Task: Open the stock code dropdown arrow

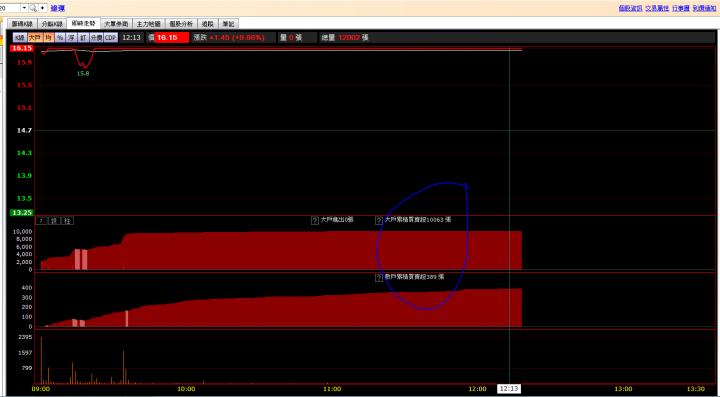Action: click(24, 8)
